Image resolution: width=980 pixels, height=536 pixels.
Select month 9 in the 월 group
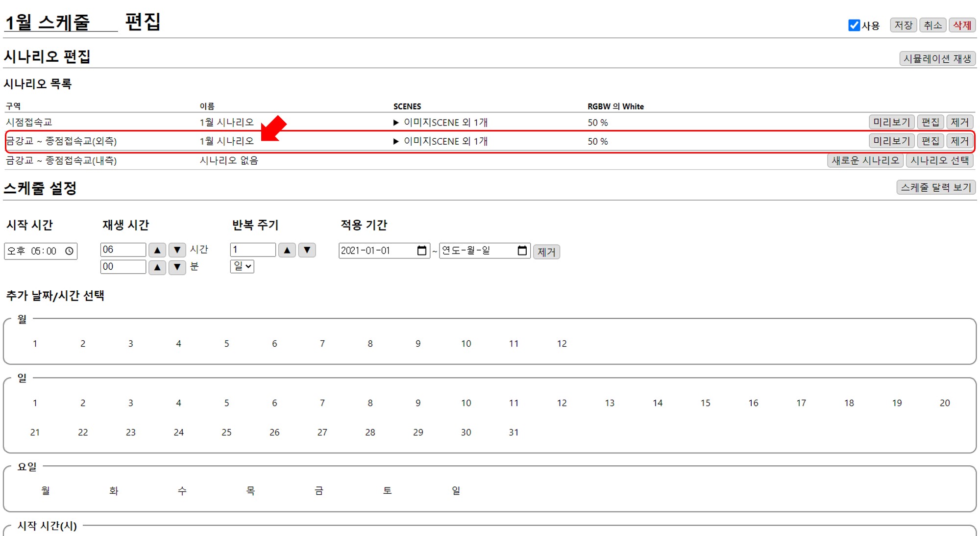[418, 344]
